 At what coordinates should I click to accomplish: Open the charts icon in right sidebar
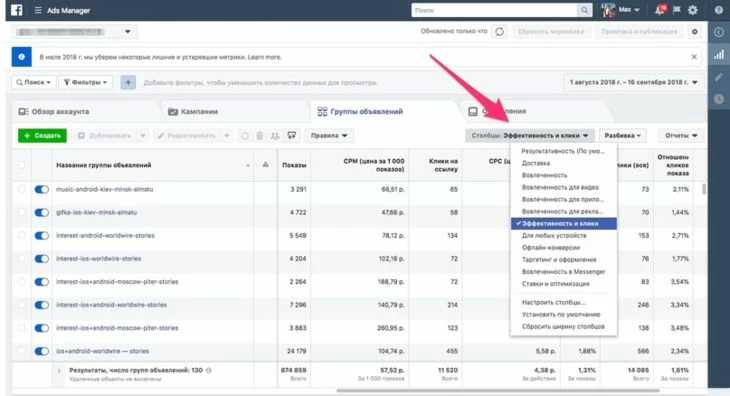coord(719,54)
